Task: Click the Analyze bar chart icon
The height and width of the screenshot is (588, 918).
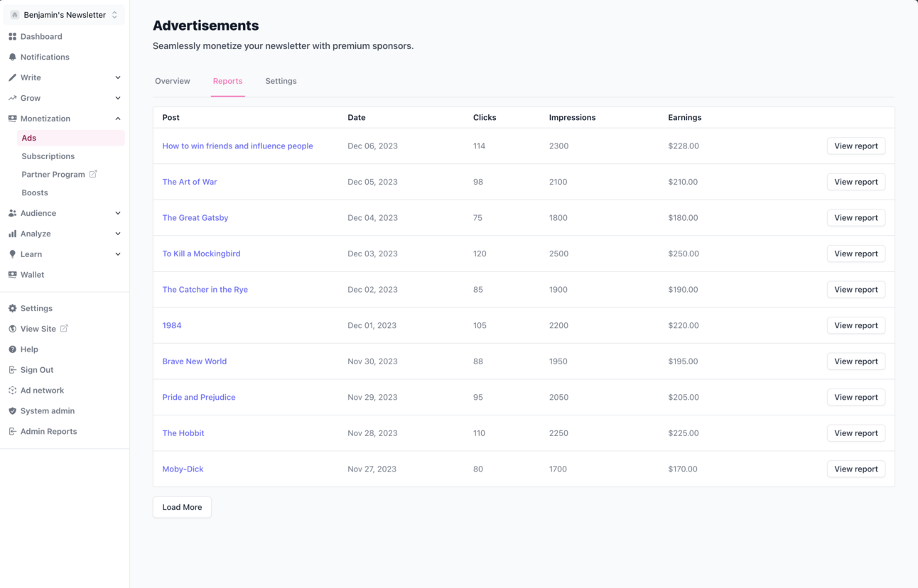Action: click(12, 234)
